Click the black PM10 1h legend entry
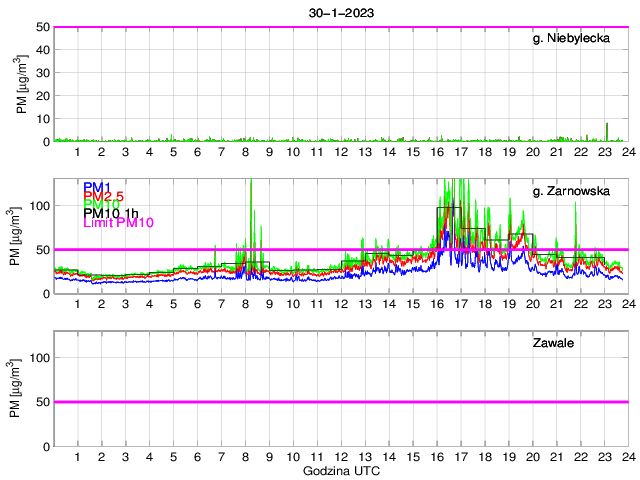The image size is (640, 480). (112, 213)
